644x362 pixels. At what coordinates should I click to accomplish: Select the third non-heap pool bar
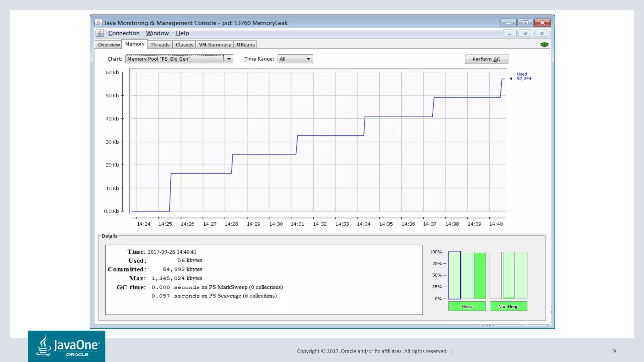click(521, 275)
